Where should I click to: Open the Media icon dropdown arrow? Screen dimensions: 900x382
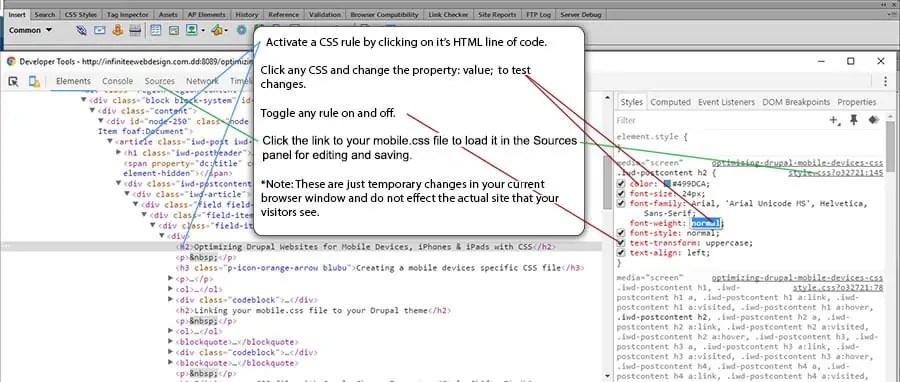click(x=226, y=30)
